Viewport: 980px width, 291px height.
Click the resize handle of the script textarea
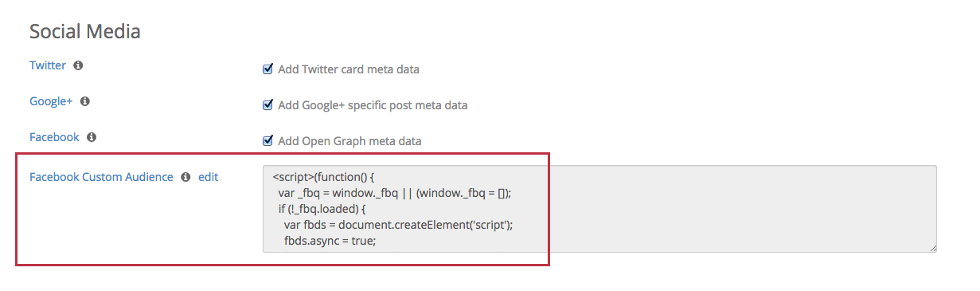coord(932,248)
